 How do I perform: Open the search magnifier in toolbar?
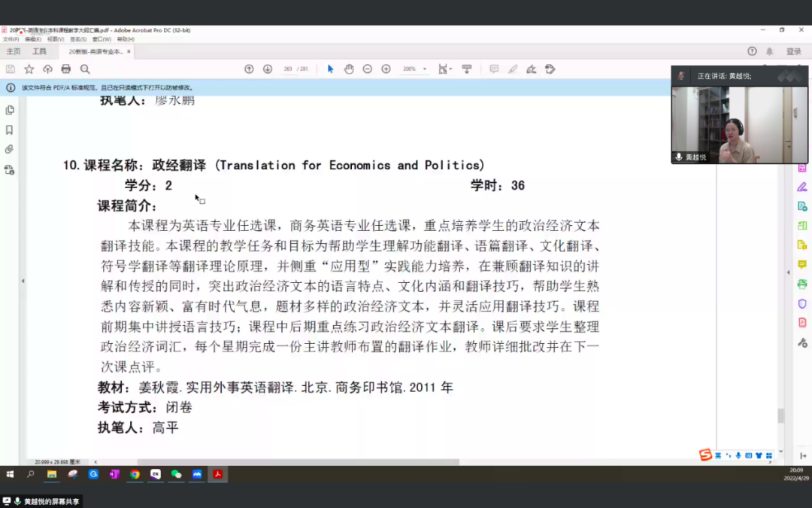[85, 69]
